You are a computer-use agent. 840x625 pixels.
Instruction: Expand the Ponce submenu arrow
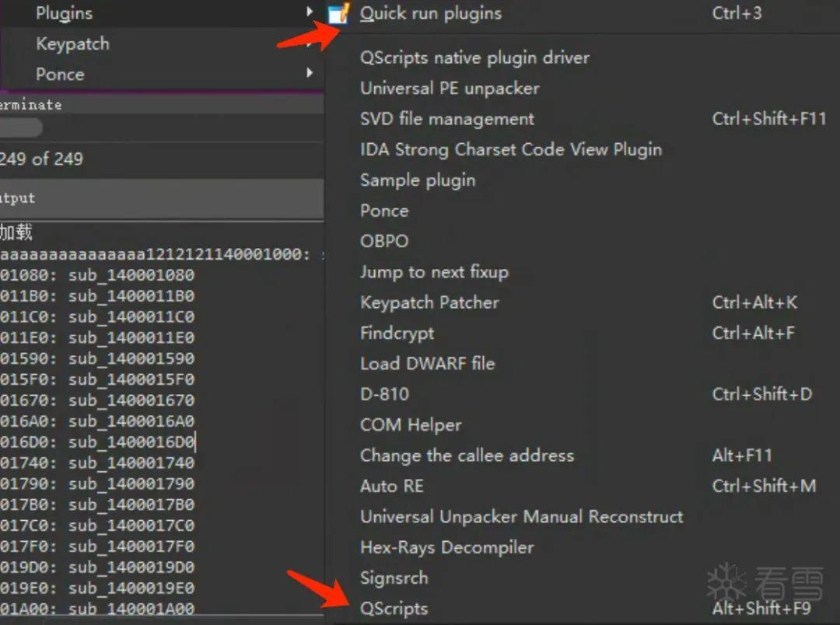[x=309, y=74]
